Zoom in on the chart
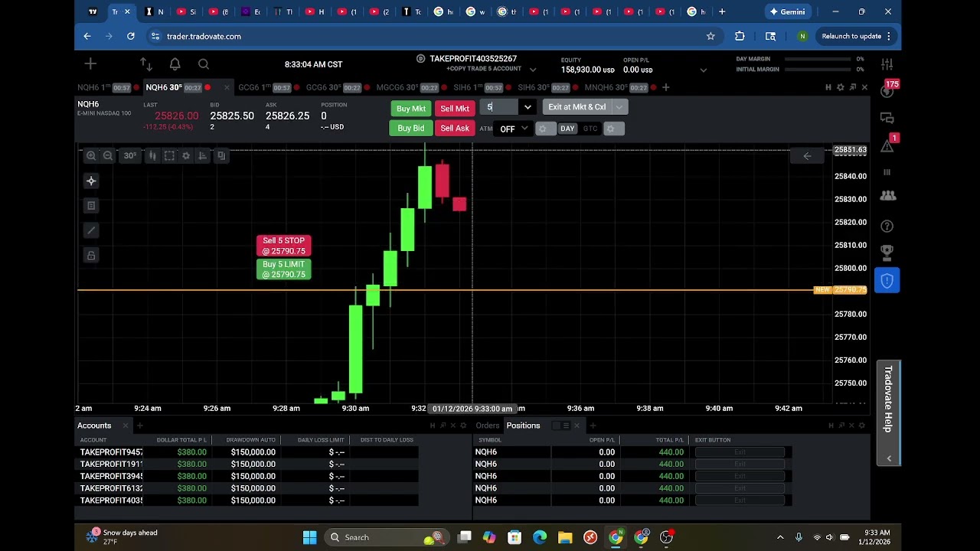 (x=91, y=156)
